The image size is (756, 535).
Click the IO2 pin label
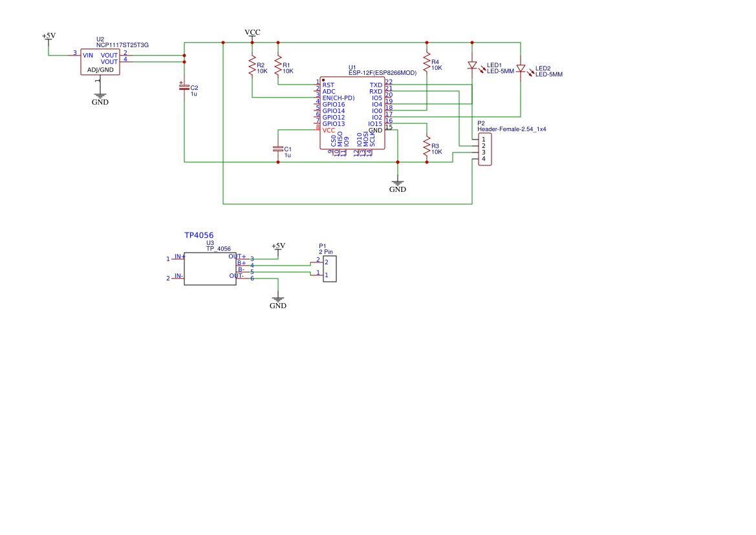tap(377, 118)
